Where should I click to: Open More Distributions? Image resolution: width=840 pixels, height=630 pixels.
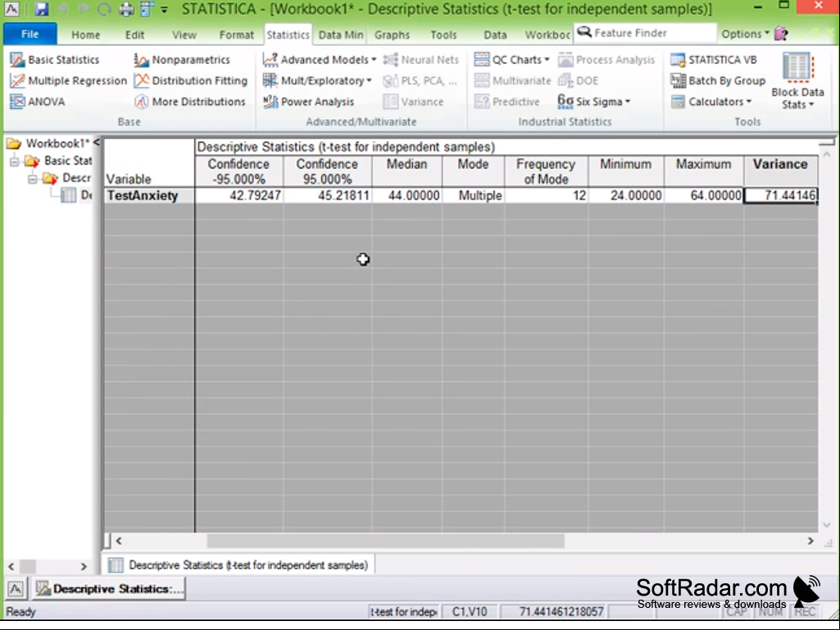coord(190,102)
